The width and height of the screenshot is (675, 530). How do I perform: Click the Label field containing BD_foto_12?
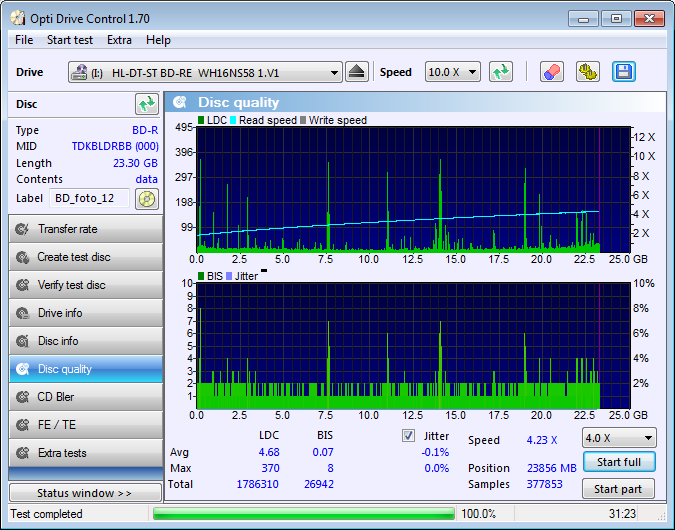pos(90,198)
